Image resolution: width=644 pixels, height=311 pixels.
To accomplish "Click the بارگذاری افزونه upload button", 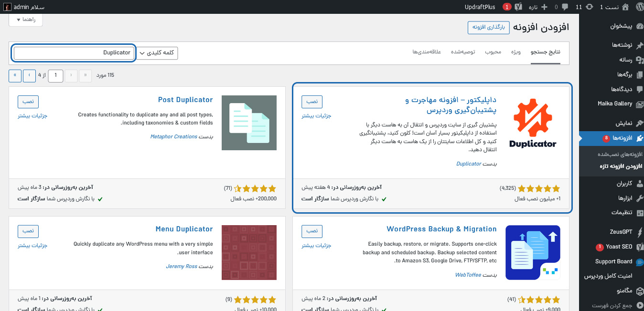I will coord(489,27).
